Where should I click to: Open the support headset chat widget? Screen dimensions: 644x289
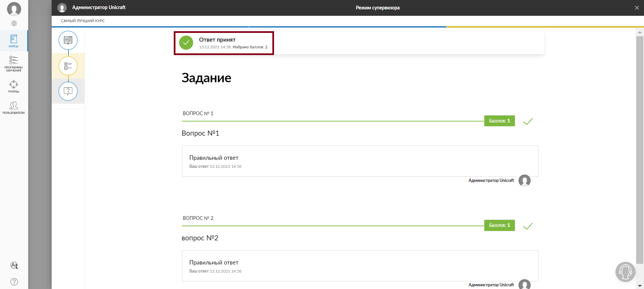click(625, 272)
